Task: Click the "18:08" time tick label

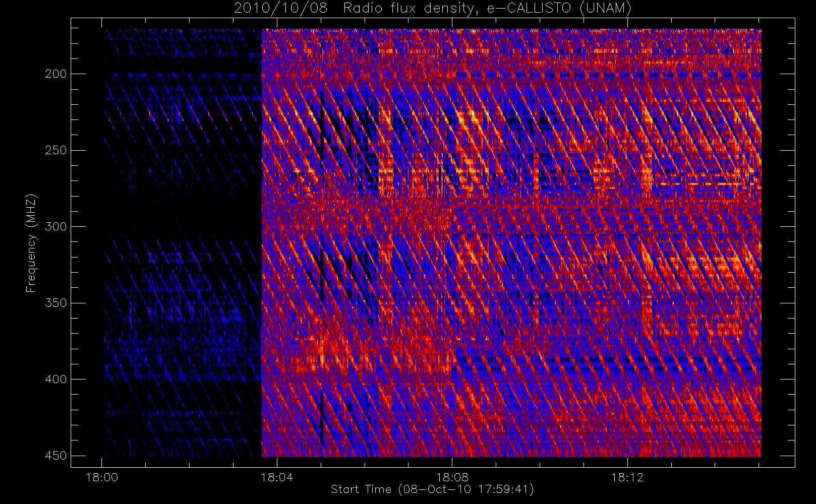Action: pos(452,477)
